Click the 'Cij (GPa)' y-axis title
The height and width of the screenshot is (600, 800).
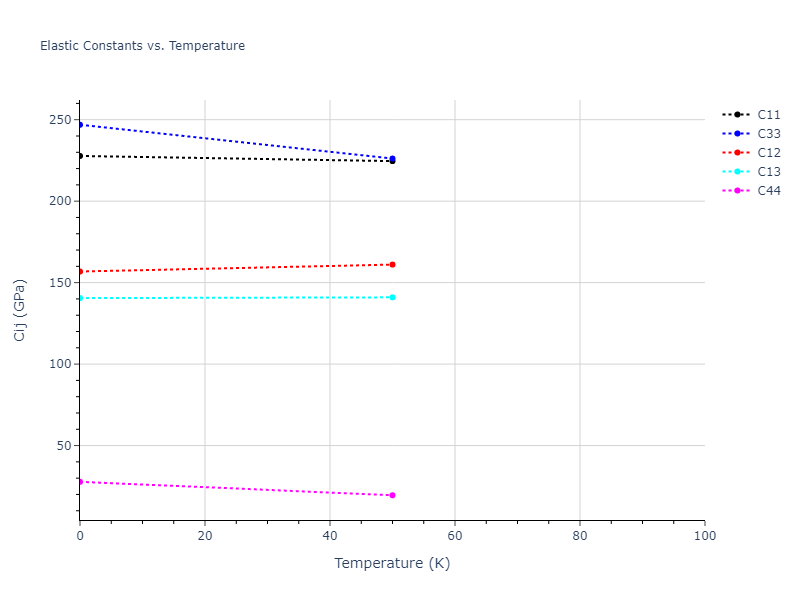(x=20, y=310)
